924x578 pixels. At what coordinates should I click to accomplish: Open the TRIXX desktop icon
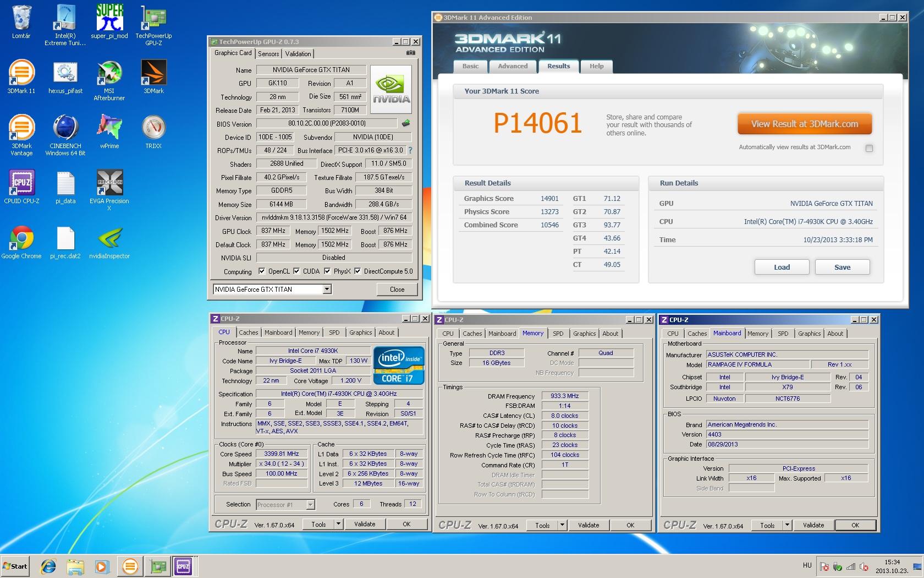pos(153,132)
